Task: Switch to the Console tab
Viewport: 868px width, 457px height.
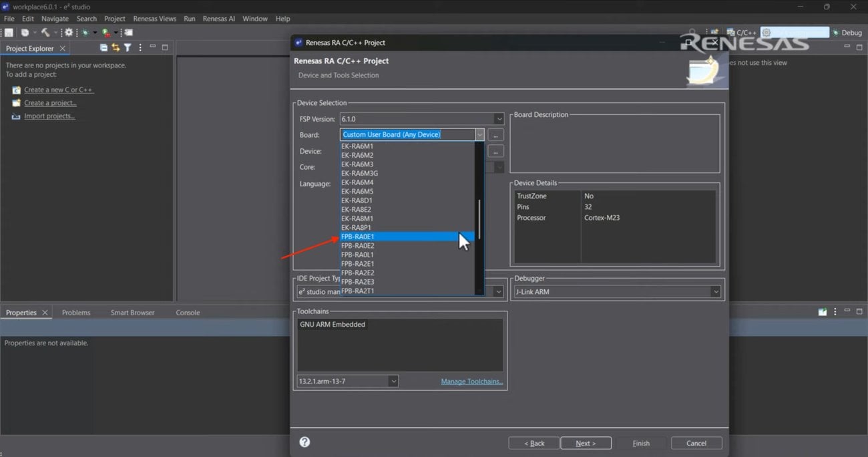Action: (188, 313)
